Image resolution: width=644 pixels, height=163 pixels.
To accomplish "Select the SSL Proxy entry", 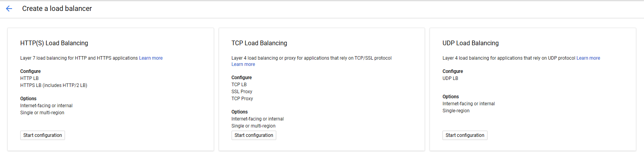I will (x=242, y=92).
